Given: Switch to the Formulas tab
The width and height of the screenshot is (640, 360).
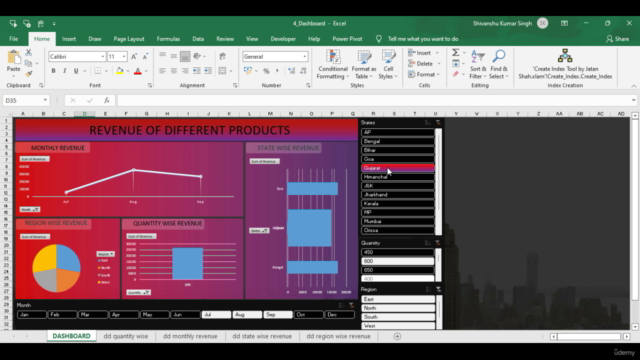Looking at the screenshot, I should click(x=168, y=39).
